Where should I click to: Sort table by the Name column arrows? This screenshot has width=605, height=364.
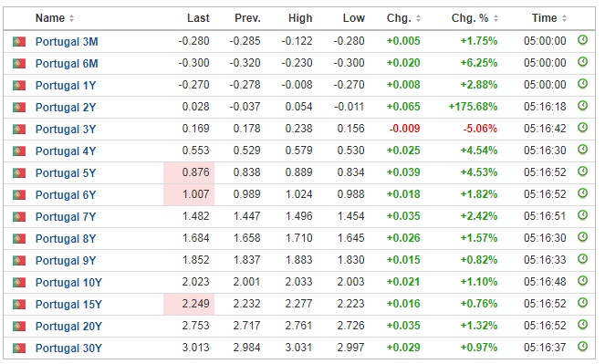pos(71,18)
